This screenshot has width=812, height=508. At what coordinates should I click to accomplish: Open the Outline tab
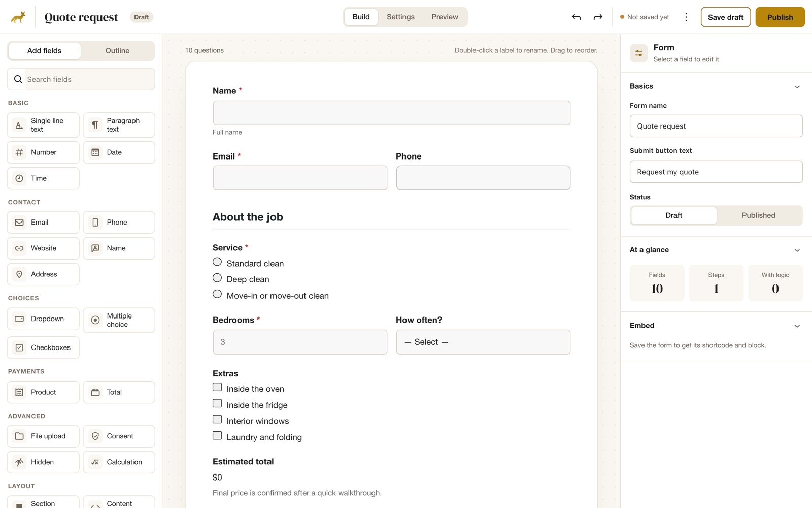[x=117, y=51]
